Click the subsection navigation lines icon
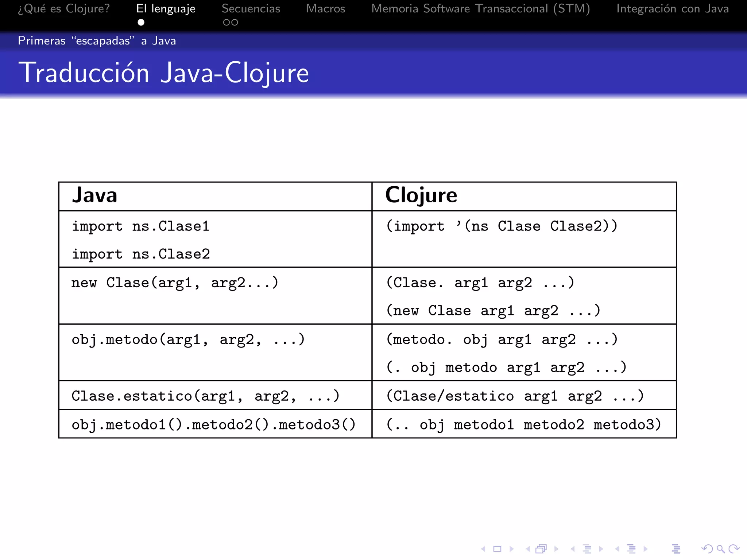The height and width of the screenshot is (560, 747). pos(587,549)
